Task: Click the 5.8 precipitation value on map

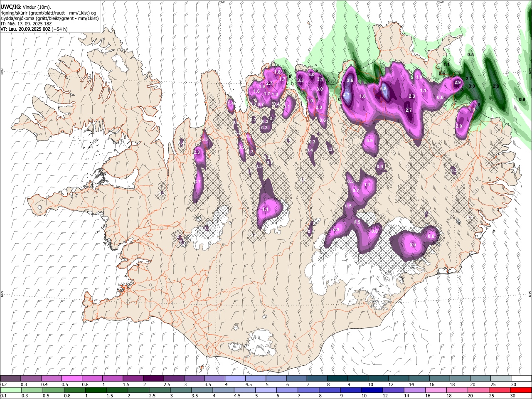Action: (x=384, y=89)
